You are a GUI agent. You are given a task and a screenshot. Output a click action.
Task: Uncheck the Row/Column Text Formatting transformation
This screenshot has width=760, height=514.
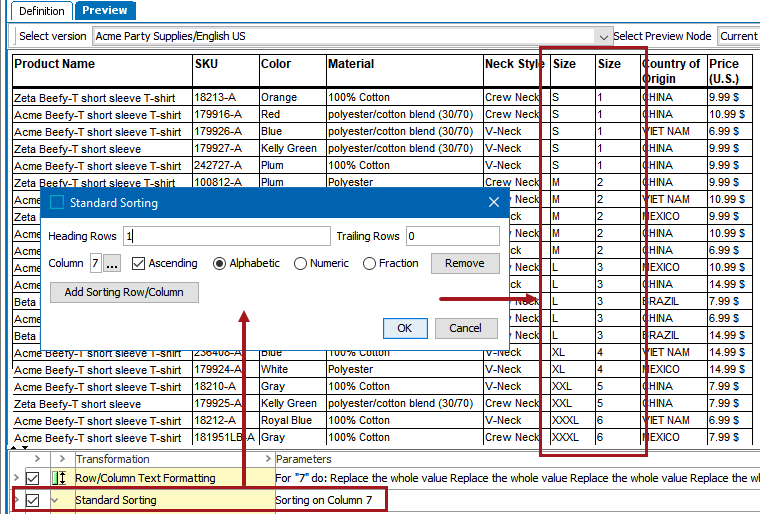[33, 478]
